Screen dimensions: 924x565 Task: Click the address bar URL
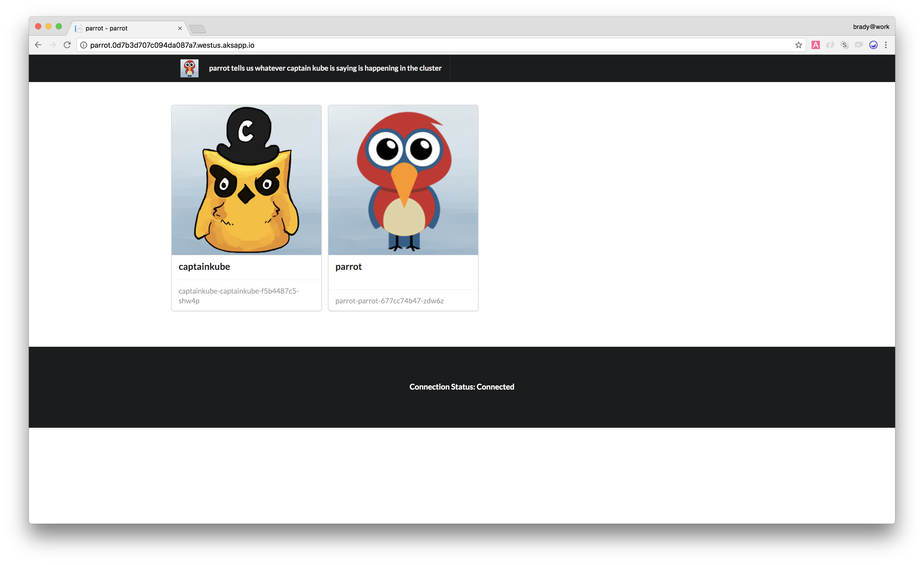click(172, 45)
